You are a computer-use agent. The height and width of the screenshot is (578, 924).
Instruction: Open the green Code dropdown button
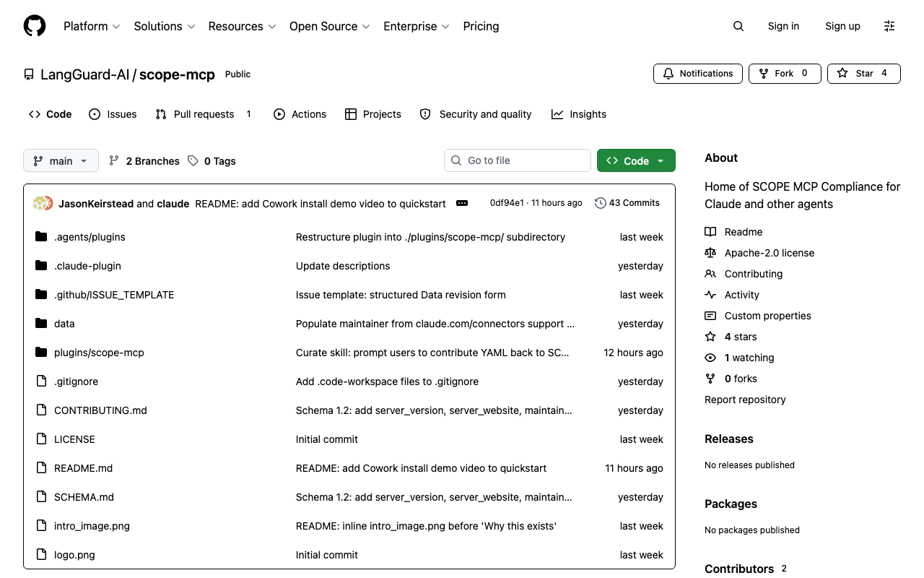[636, 160]
